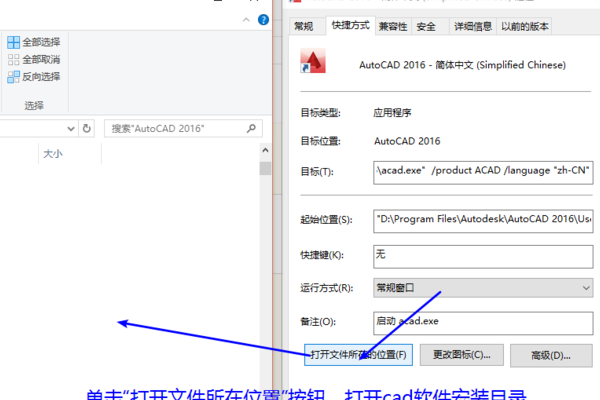The height and width of the screenshot is (400, 600).
Task: Click the Invert Selection (反向选择) icon
Action: coord(13,77)
